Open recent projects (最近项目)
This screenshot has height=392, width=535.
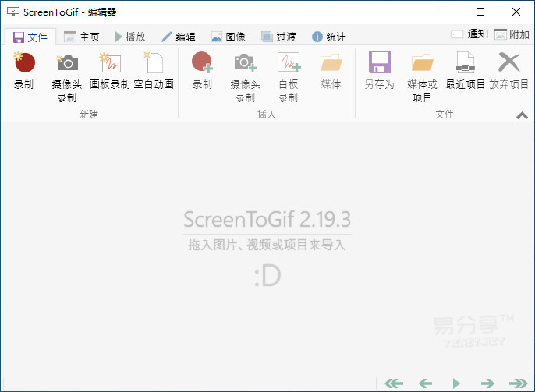click(x=465, y=70)
